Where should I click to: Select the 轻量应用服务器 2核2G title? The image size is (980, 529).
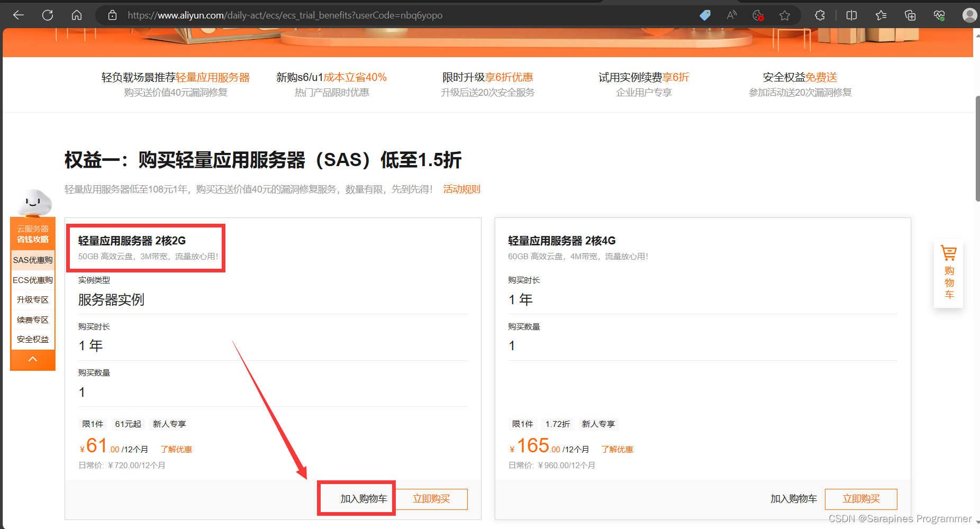[132, 241]
